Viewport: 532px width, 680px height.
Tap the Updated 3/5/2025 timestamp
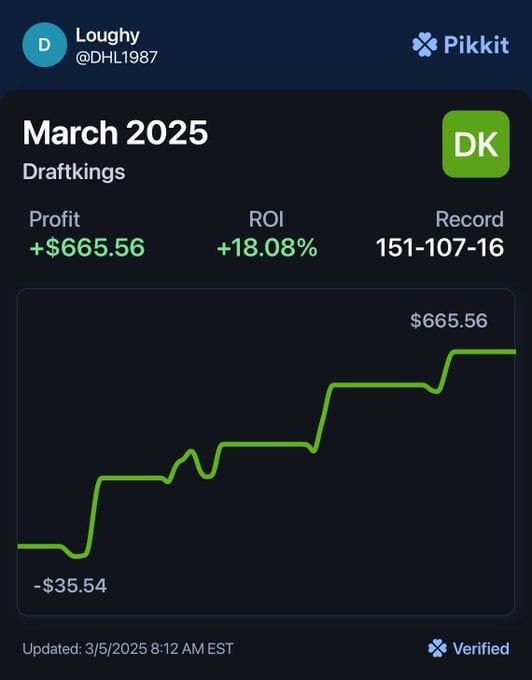(128, 649)
